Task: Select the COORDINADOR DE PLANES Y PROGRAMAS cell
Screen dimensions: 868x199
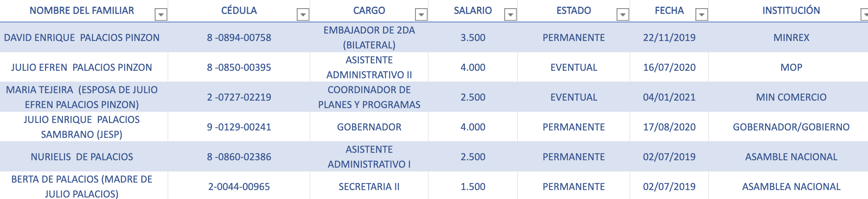Action: click(369, 97)
